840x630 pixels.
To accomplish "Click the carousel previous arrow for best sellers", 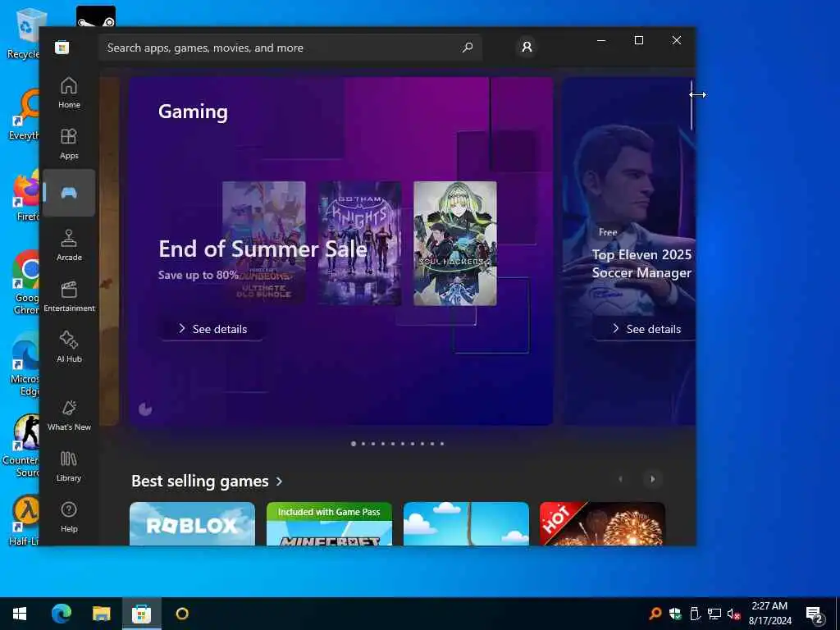I will click(621, 479).
